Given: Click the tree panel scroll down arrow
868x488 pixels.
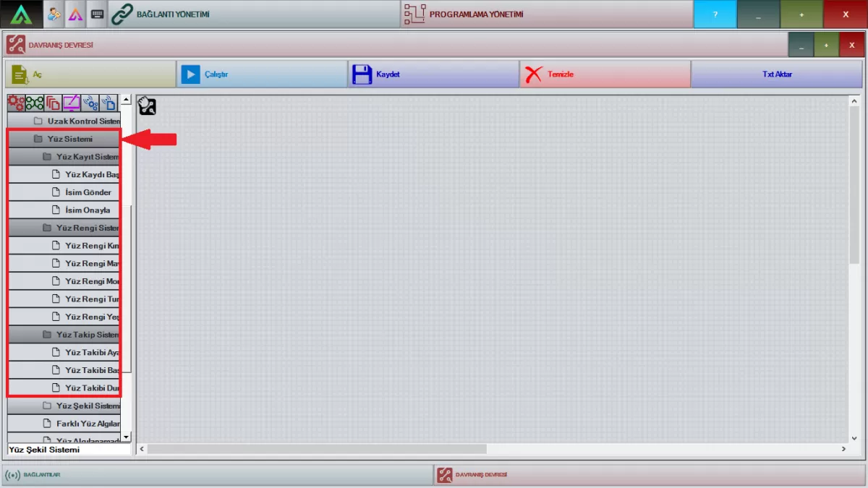Looking at the screenshot, I should pos(126,437).
